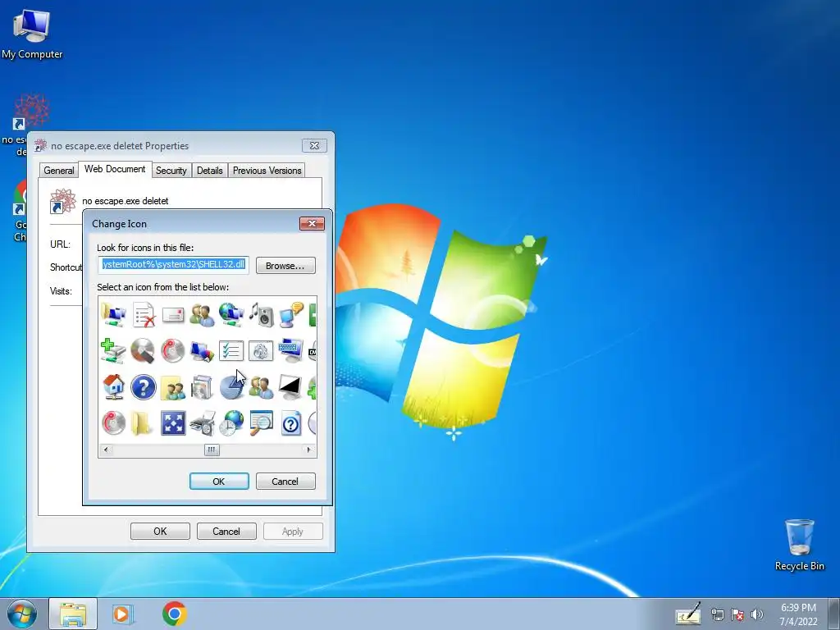This screenshot has height=630, width=840.
Task: Click the icon list right scroll arrow
Action: tap(308, 450)
